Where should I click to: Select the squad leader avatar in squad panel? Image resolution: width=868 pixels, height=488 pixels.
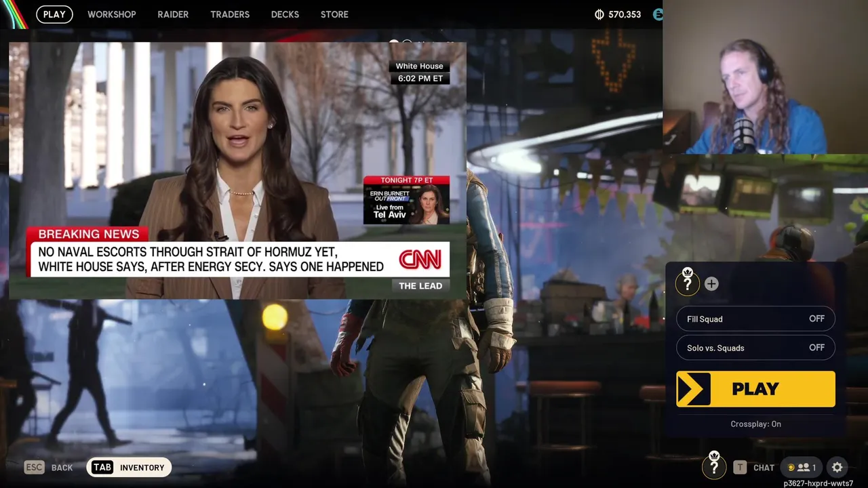click(688, 283)
